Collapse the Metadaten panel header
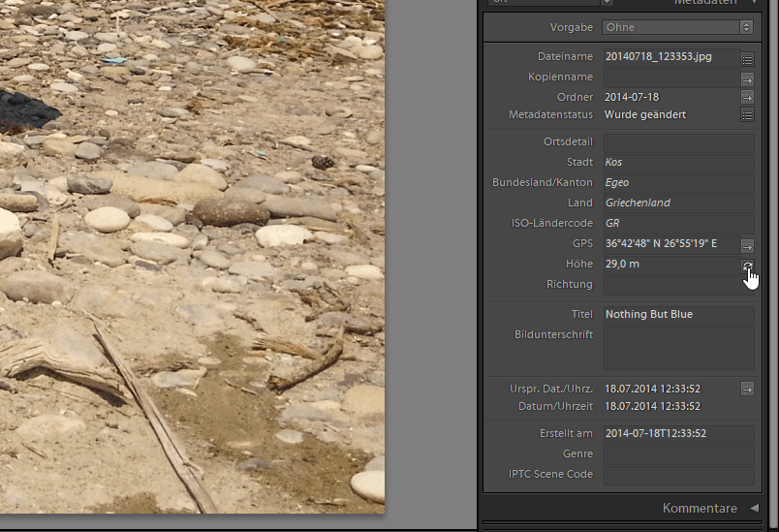Viewport: 779px width, 532px height. pyautogui.click(x=754, y=3)
